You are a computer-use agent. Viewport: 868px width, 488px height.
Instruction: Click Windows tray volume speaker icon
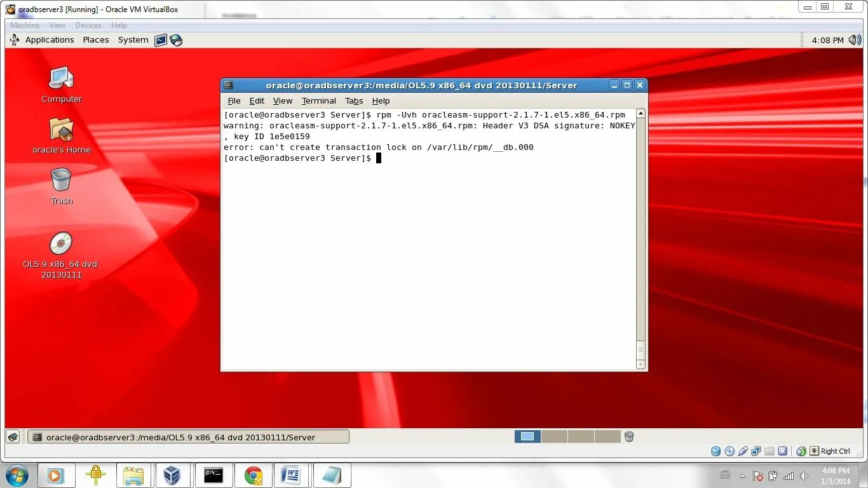804,476
